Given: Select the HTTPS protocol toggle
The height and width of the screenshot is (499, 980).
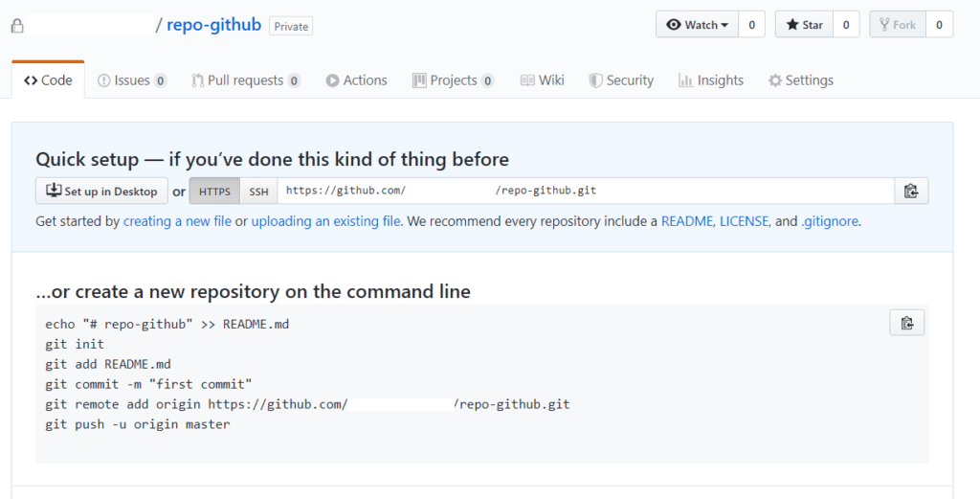Looking at the screenshot, I should coord(214,192).
